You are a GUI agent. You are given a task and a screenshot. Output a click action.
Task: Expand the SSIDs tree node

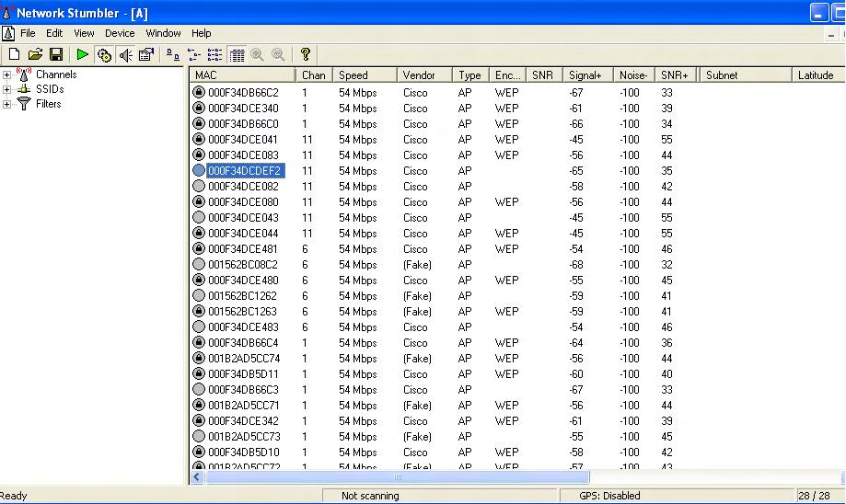pos(6,89)
